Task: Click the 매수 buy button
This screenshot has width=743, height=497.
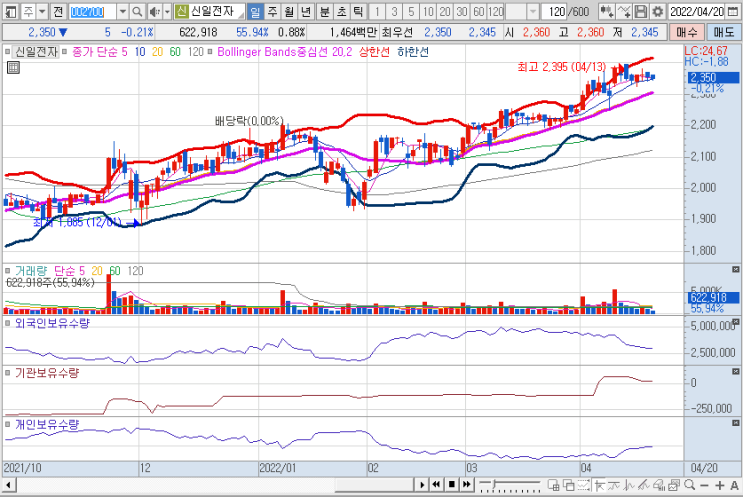Action: tap(687, 32)
